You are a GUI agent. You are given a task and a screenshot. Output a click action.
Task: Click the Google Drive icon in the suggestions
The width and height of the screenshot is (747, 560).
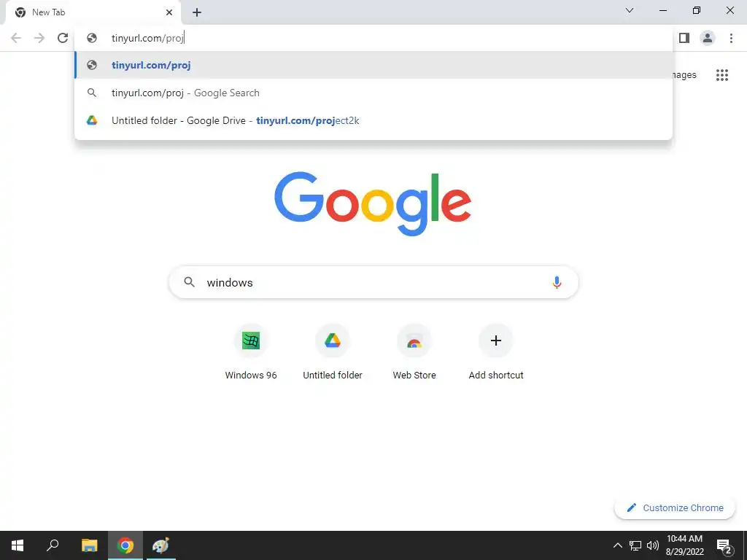pyautogui.click(x=92, y=120)
